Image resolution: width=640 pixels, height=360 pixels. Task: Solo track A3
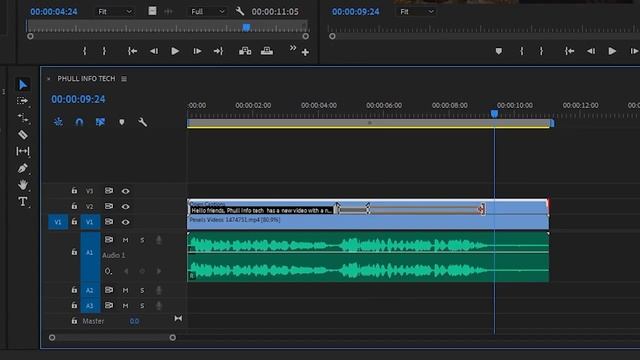pos(142,306)
